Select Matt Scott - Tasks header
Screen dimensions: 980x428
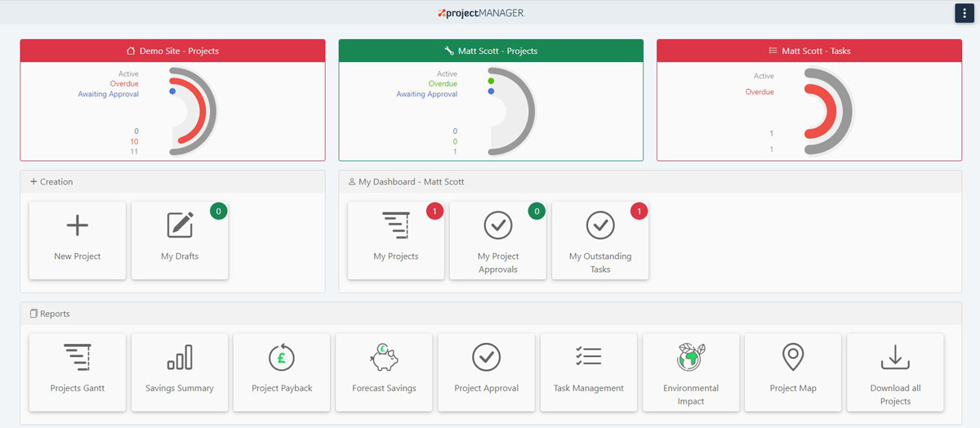coord(809,51)
